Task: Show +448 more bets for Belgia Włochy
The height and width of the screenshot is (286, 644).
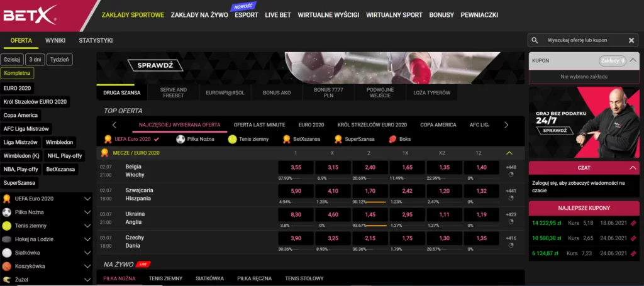Action: [x=511, y=167]
